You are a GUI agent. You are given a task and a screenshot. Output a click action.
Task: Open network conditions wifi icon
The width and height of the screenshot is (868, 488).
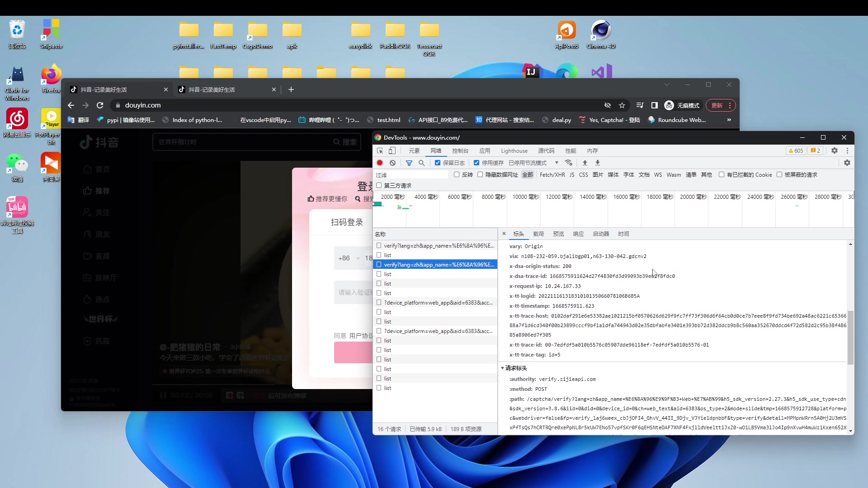coord(569,163)
